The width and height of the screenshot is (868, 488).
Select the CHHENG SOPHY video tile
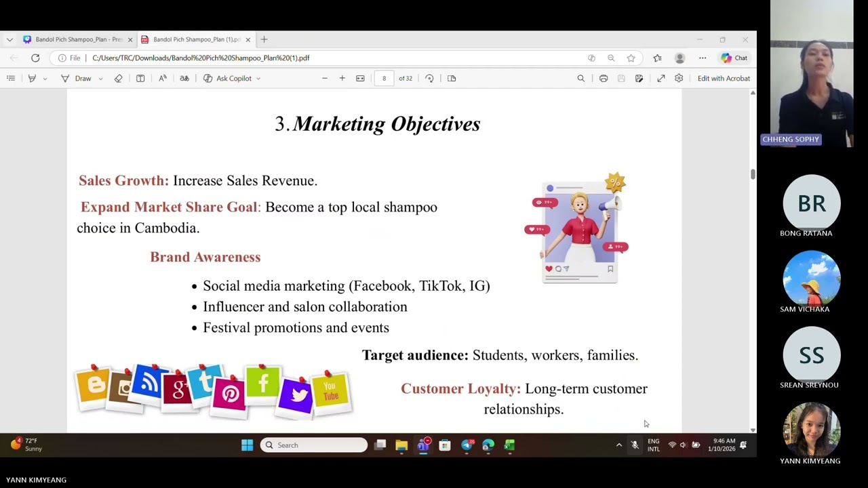(812, 73)
